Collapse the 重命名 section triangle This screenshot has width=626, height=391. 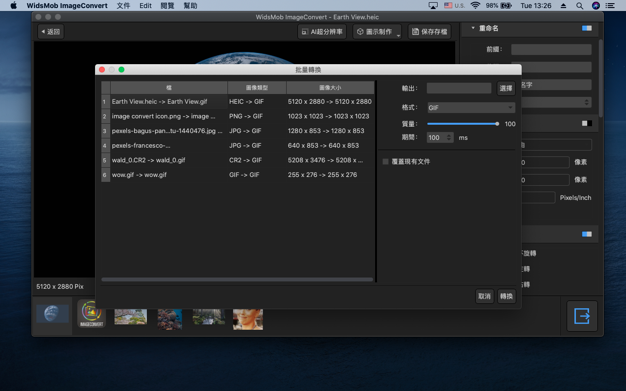[x=473, y=28]
